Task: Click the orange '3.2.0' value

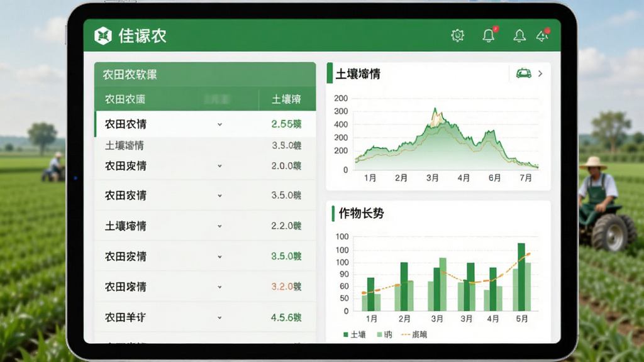Action: pos(286,287)
